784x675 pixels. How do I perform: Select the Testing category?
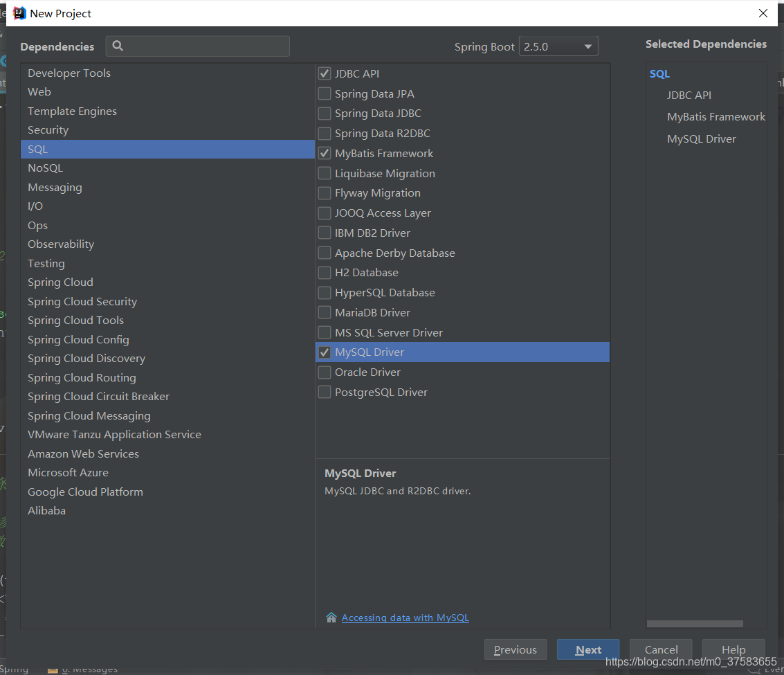167,263
